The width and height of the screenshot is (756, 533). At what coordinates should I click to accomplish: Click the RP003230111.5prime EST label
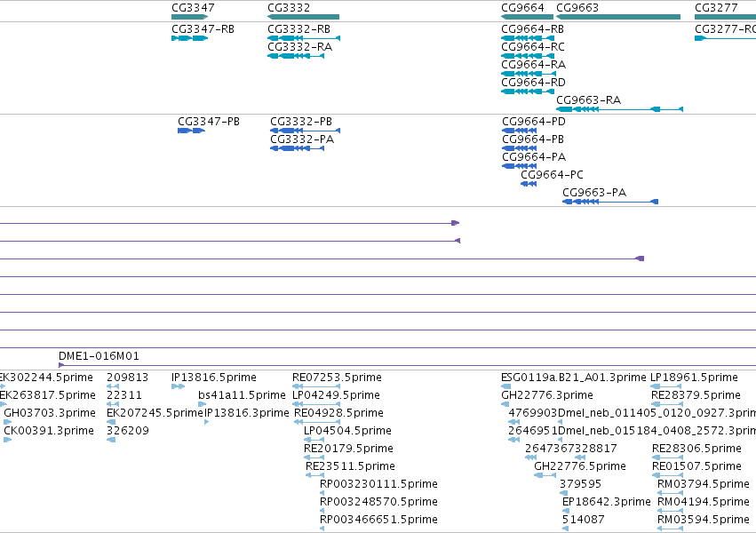click(379, 484)
